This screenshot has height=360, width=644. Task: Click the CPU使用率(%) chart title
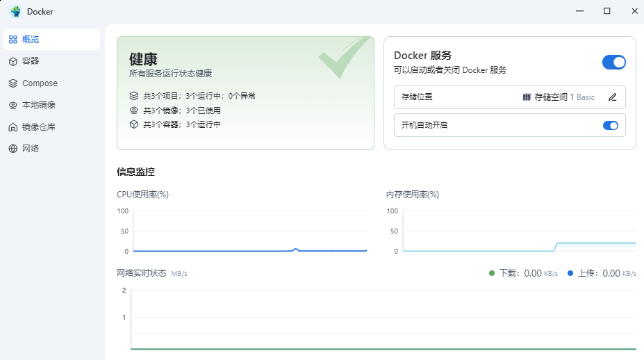point(142,195)
